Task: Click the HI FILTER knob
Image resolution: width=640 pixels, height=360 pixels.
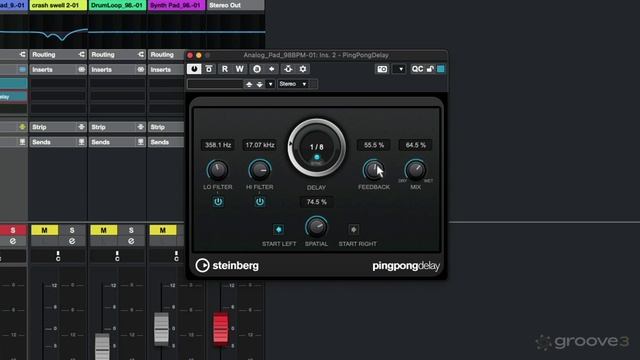Action: (x=260, y=170)
